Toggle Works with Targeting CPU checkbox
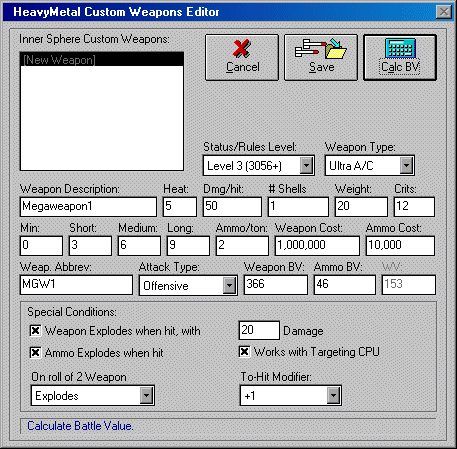457x449 pixels. (x=244, y=351)
